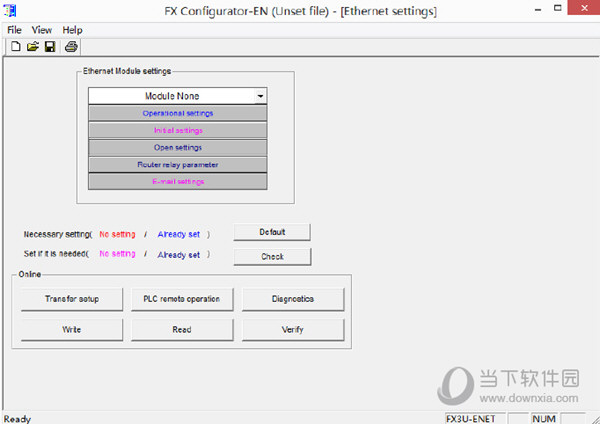The image size is (600, 424).
Task: Open the File menu
Action: [x=14, y=30]
